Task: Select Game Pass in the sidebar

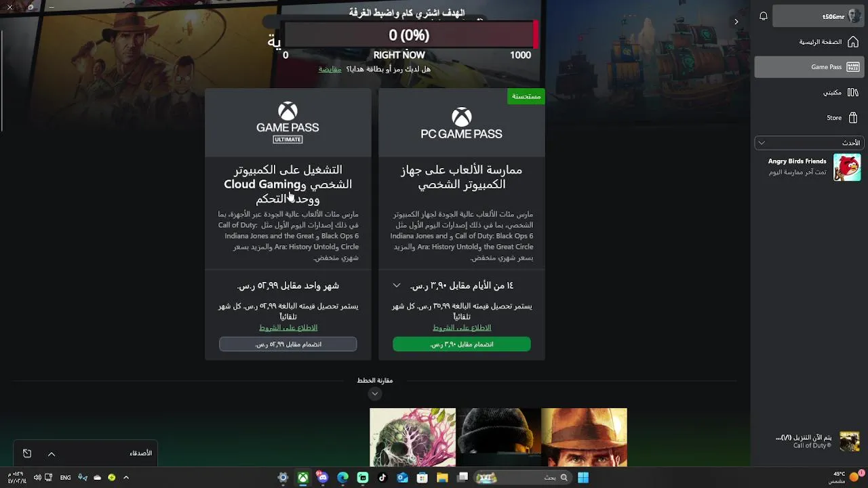Action: pyautogui.click(x=809, y=67)
